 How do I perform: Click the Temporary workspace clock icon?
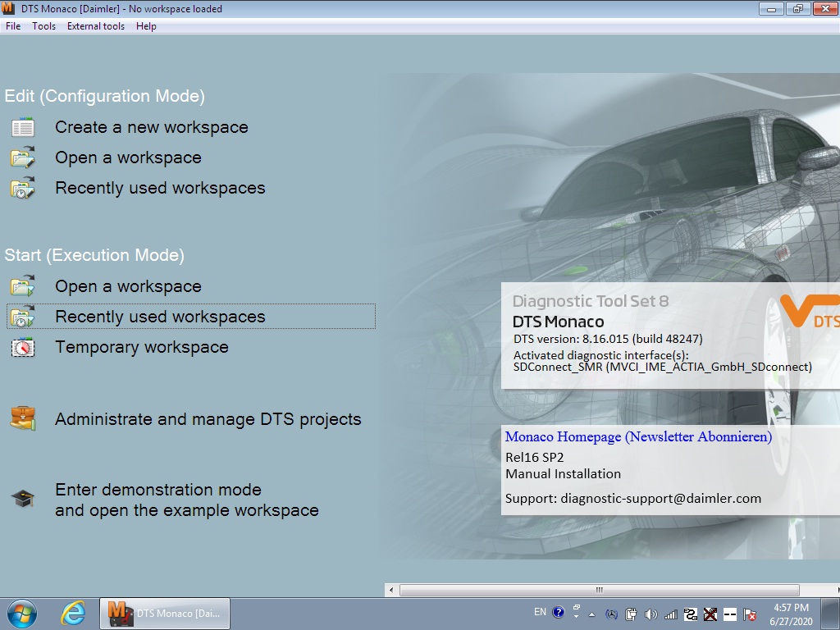tap(23, 347)
